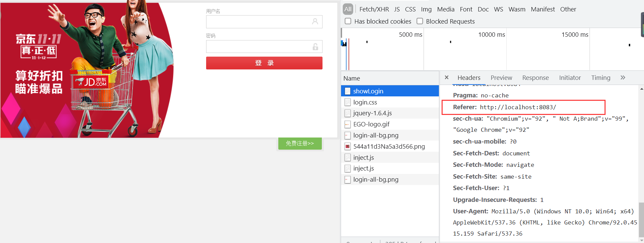Screen dimensions: 644x243
Task: Click the Pragma no-cache header entry
Action: coord(481,95)
